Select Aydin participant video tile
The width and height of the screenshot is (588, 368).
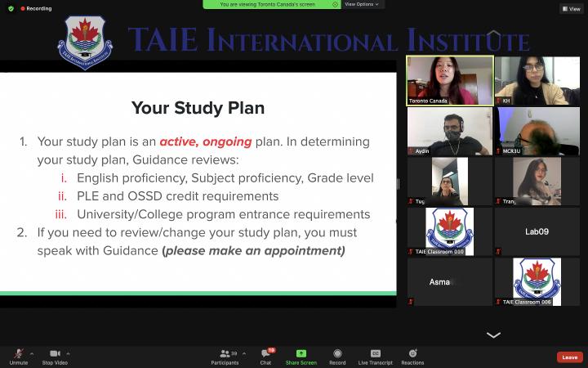coord(450,131)
